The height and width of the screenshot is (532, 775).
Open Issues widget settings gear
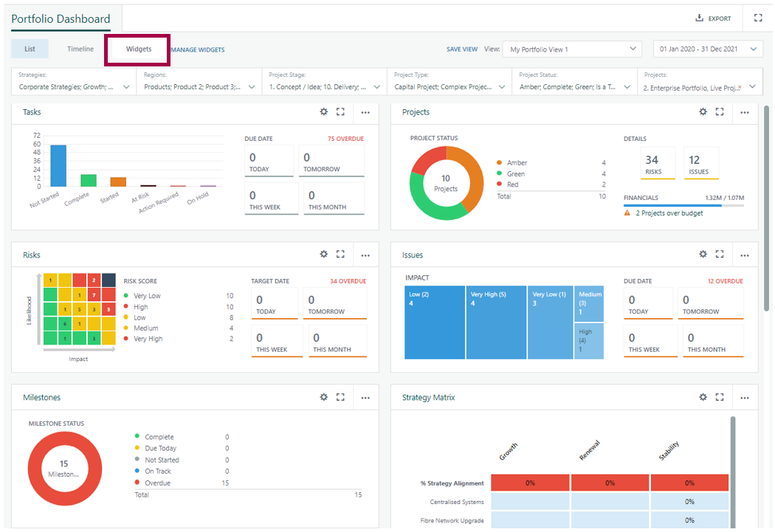703,254
